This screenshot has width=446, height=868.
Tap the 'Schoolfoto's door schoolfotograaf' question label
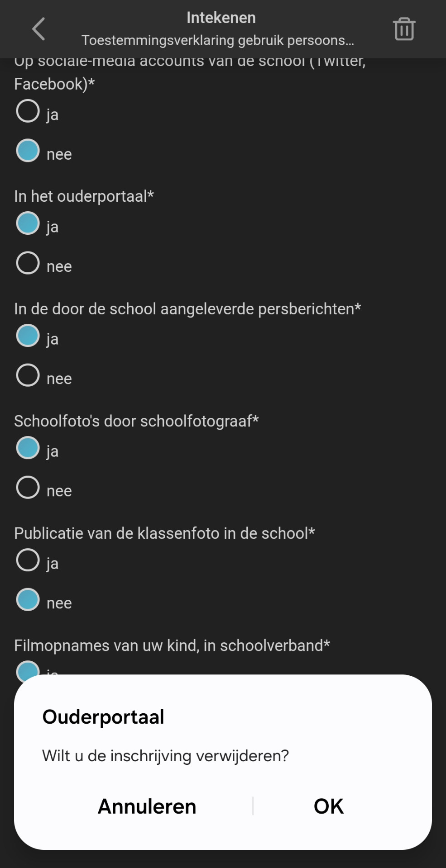[136, 421]
